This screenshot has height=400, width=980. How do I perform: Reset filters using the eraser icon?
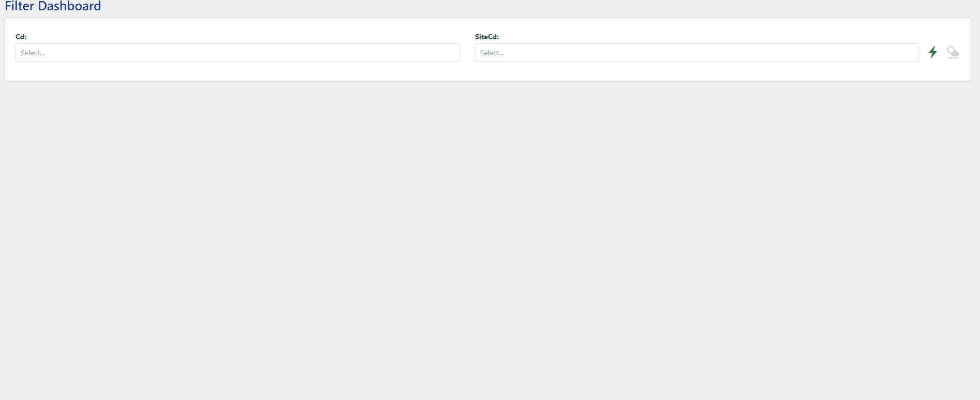click(x=953, y=52)
